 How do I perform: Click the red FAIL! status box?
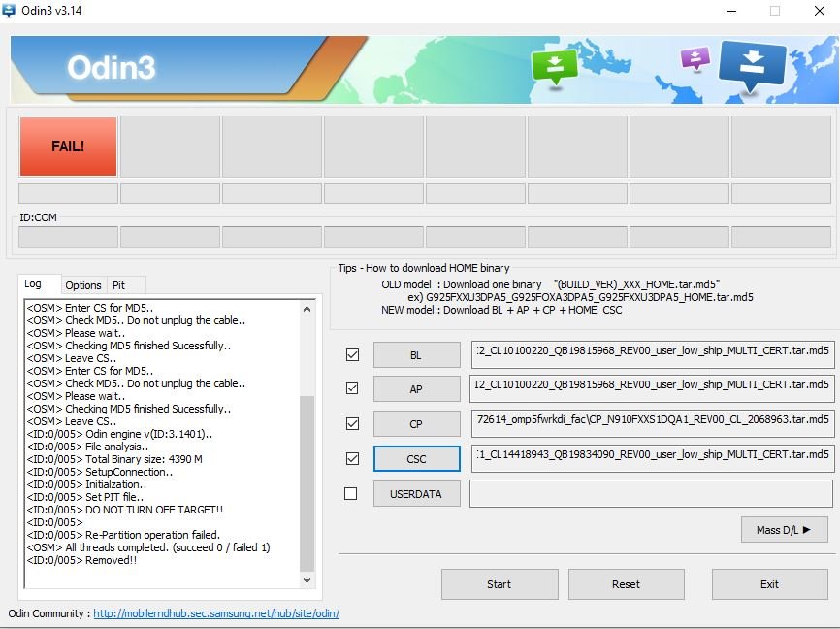click(x=68, y=147)
